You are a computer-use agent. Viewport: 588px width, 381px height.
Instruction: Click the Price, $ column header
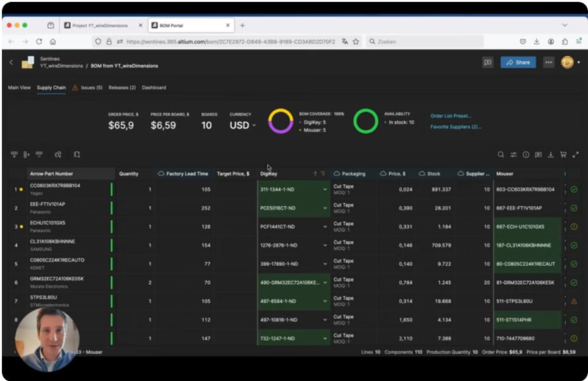[x=397, y=173]
